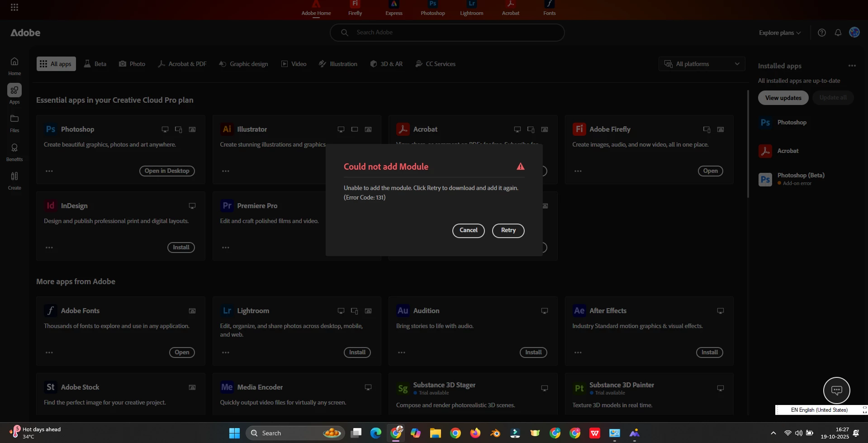Open InDesign card more options
Image resolution: width=868 pixels, height=443 pixels.
(49, 248)
